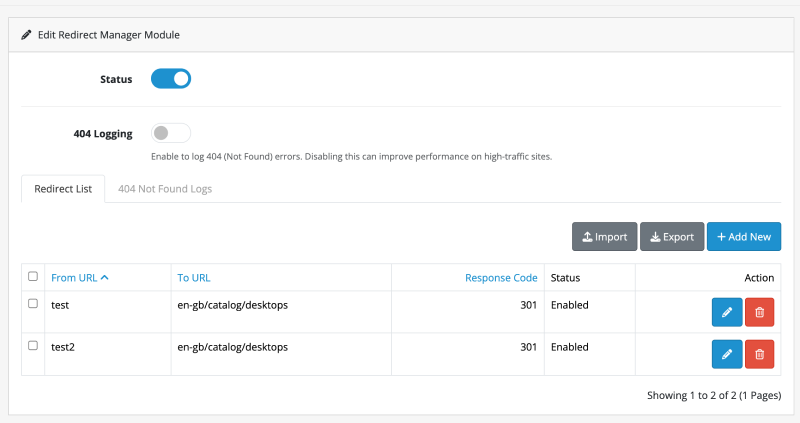Click the trash delete icon for test2 redirect
The image size is (800, 423).
[759, 354]
